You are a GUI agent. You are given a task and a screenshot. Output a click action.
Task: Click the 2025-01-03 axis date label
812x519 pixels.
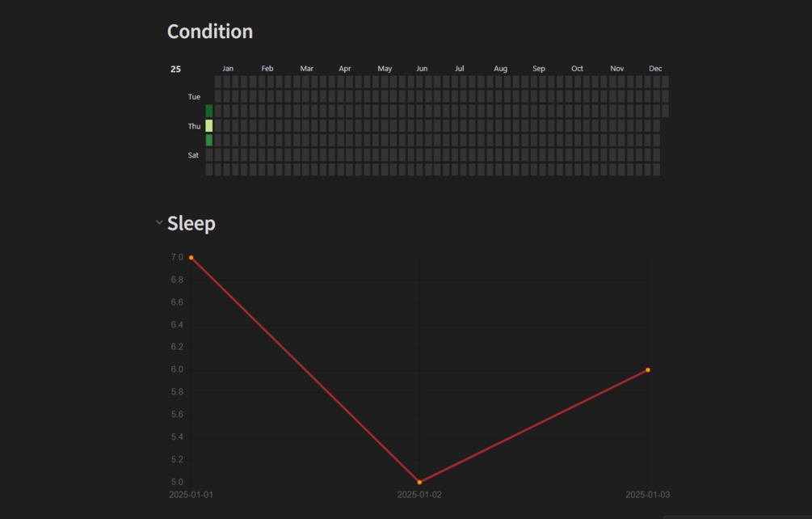(648, 495)
